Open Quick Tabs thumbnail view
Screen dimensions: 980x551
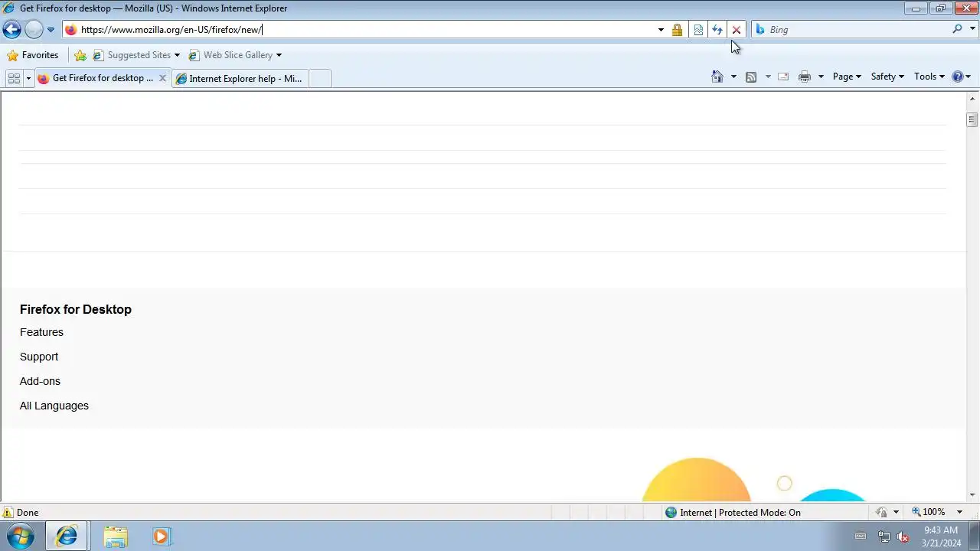[14, 78]
